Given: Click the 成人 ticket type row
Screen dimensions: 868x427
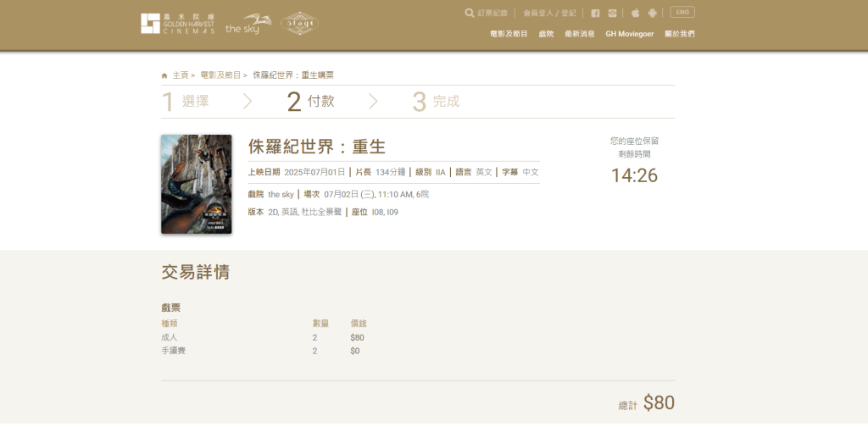Looking at the screenshot, I should 170,337.
